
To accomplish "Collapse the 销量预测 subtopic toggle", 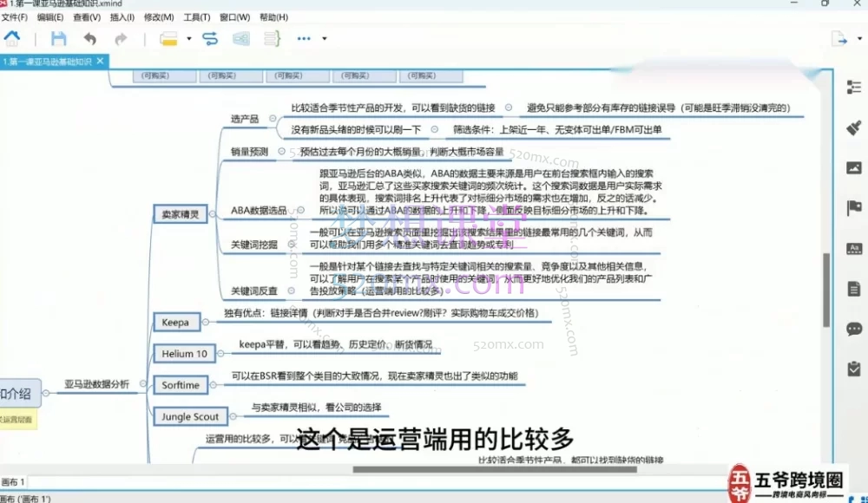I will (281, 151).
